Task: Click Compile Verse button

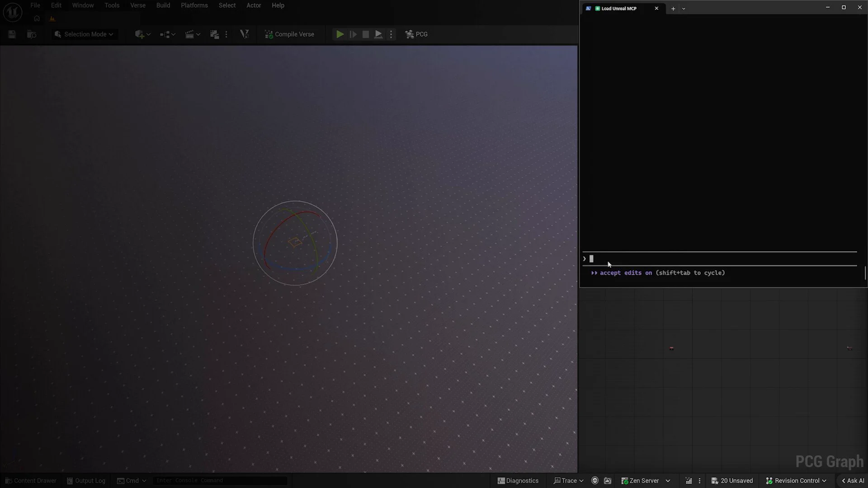Action: 289,34
